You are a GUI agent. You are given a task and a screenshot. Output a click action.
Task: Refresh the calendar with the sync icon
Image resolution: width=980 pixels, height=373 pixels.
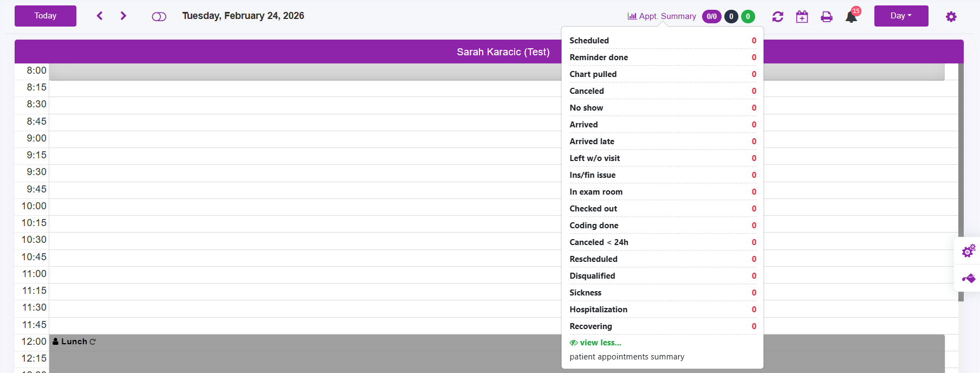(x=777, y=17)
